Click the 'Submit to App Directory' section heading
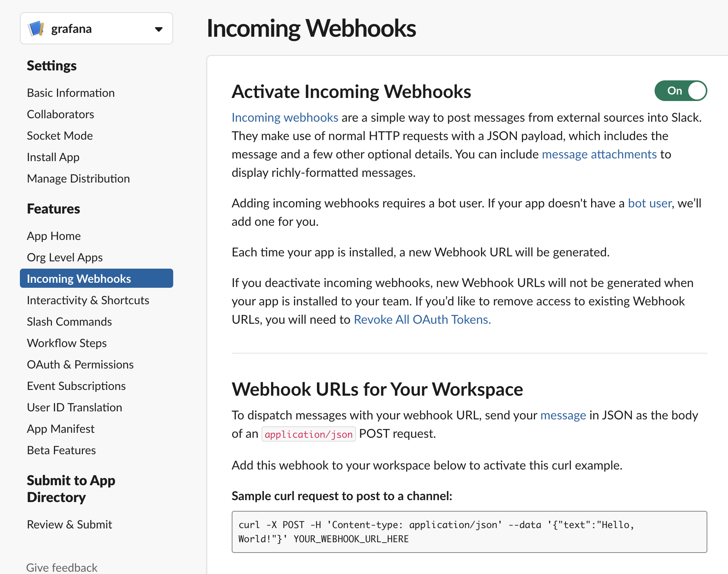The width and height of the screenshot is (728, 574). [x=71, y=489]
